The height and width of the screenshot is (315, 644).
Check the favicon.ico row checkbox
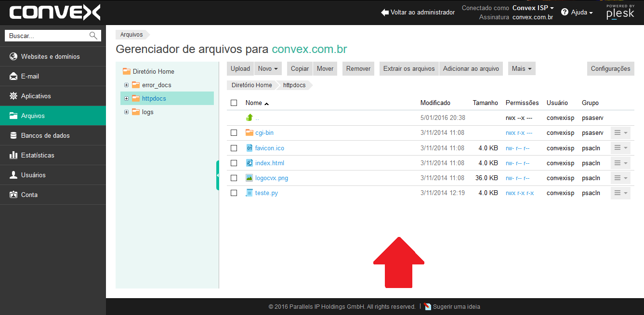tap(234, 148)
